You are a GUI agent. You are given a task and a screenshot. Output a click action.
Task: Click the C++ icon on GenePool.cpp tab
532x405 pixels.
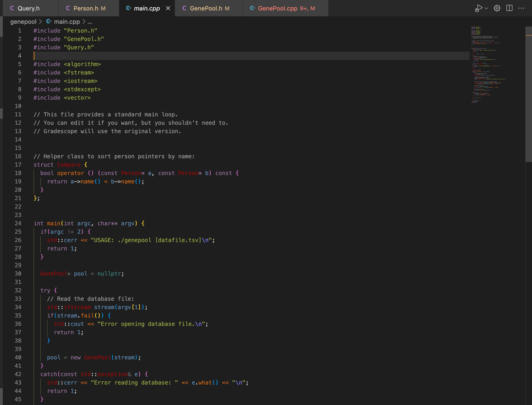(253, 8)
